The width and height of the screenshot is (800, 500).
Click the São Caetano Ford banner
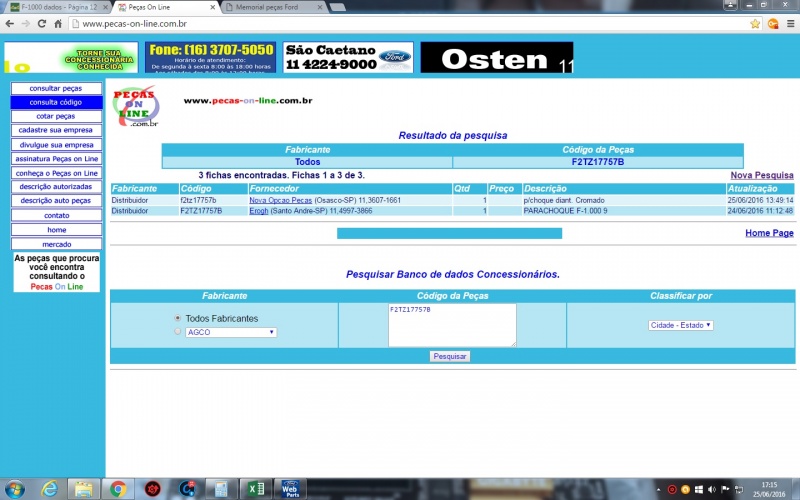[348, 57]
